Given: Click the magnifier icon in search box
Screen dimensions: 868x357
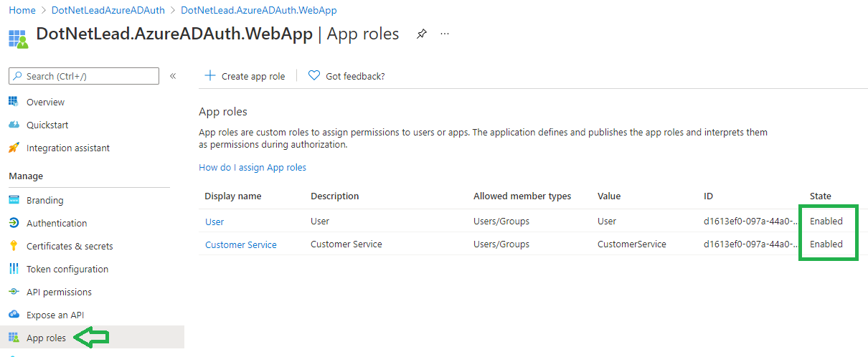Looking at the screenshot, I should [x=18, y=76].
